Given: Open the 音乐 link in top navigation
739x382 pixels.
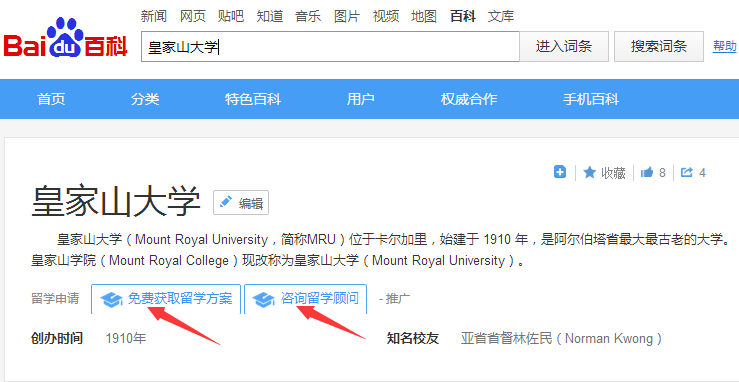Looking at the screenshot, I should [308, 16].
